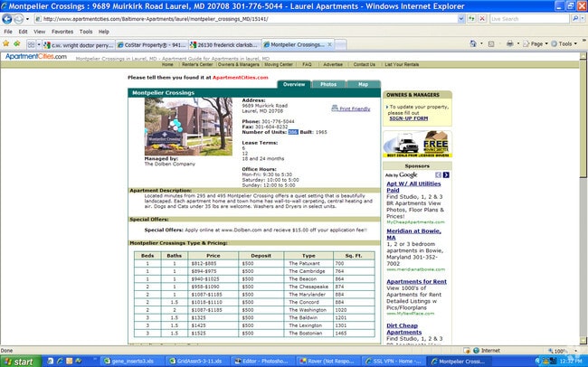Stop loading with the red X icon
The image size is (588, 367).
[x=482, y=19]
